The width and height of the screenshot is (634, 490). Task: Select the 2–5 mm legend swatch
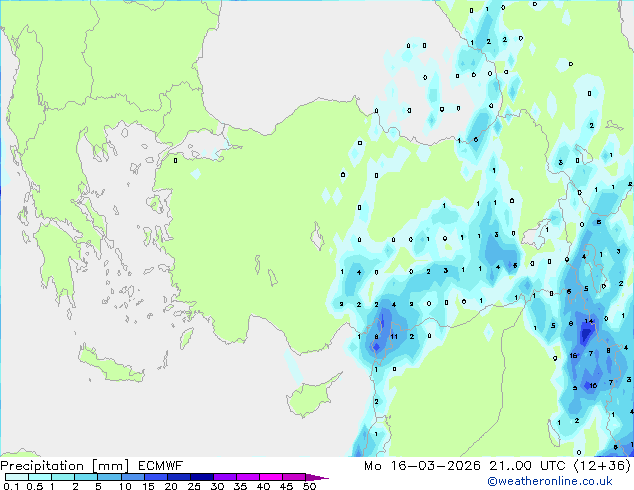click(x=86, y=477)
